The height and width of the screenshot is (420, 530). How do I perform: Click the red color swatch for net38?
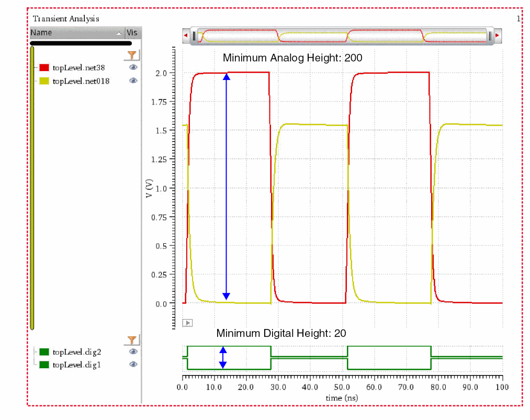44,67
